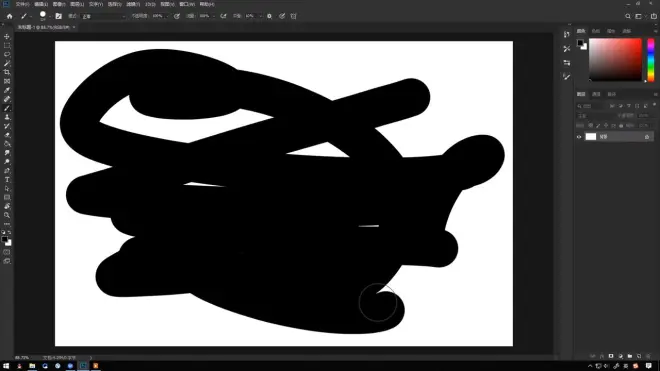Screen dimensions: 660x371
Task: Click the delete layer trash icon
Action: click(x=648, y=356)
